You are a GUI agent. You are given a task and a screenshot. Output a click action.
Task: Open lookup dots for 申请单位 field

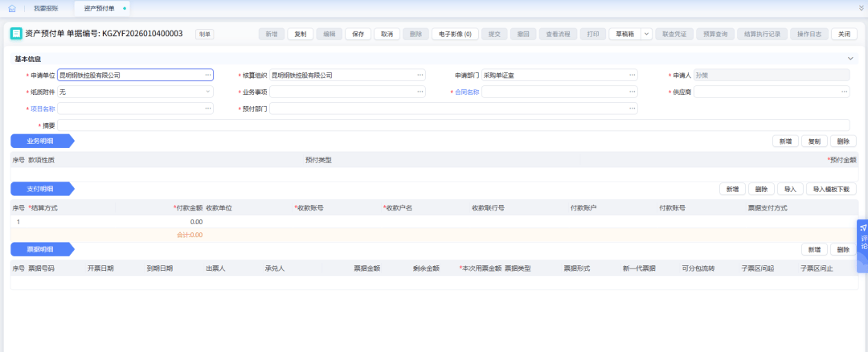click(207, 75)
